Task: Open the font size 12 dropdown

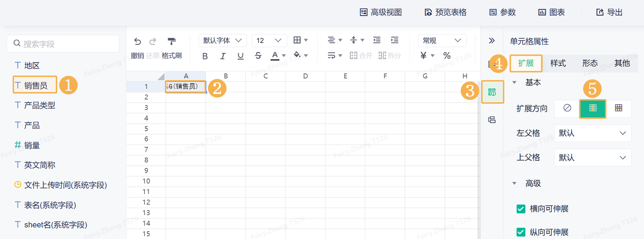Action: (x=269, y=40)
